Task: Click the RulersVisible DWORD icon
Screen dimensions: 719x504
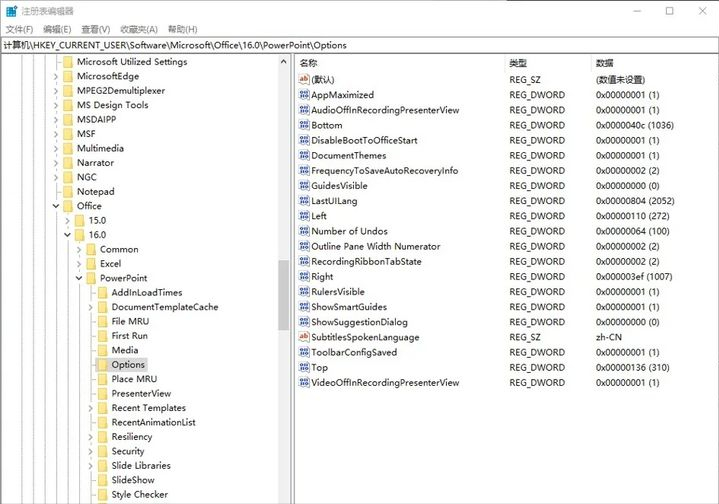Action: 304,292
